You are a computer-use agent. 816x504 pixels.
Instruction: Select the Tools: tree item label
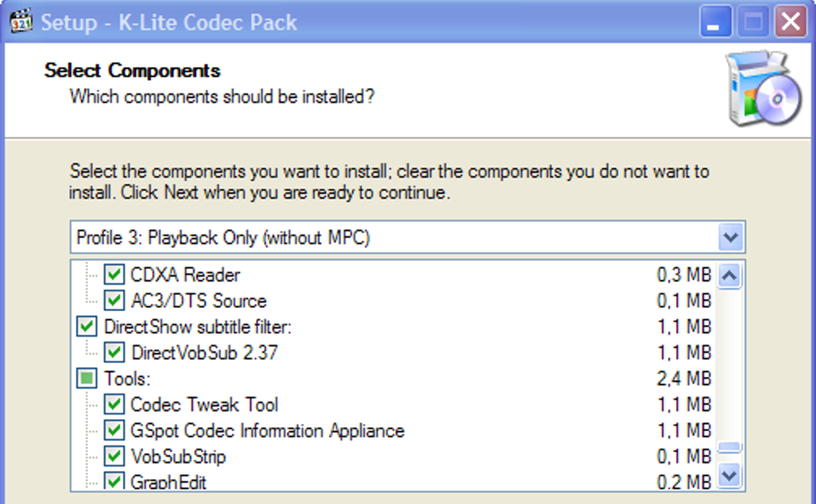(127, 378)
